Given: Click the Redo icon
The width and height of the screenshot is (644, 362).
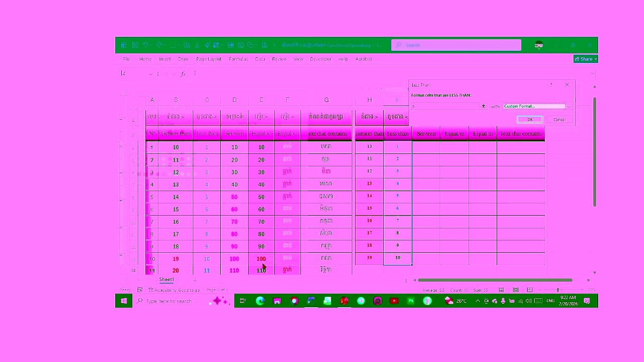Looking at the screenshot, I should (x=159, y=45).
